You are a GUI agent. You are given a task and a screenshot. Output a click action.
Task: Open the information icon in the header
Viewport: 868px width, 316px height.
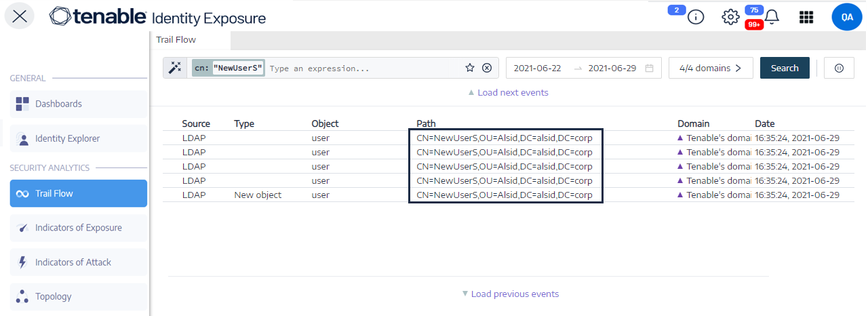pyautogui.click(x=695, y=18)
